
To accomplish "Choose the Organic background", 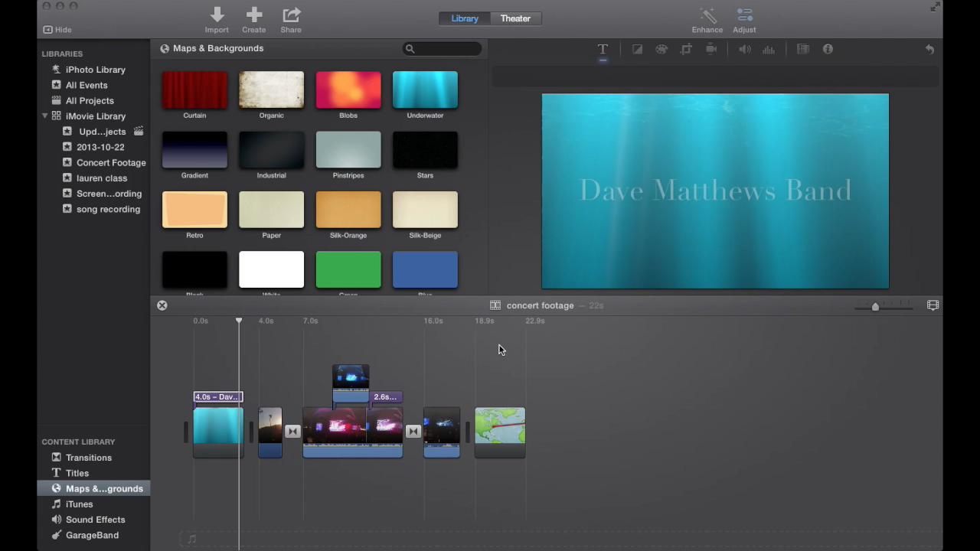I will tap(271, 90).
